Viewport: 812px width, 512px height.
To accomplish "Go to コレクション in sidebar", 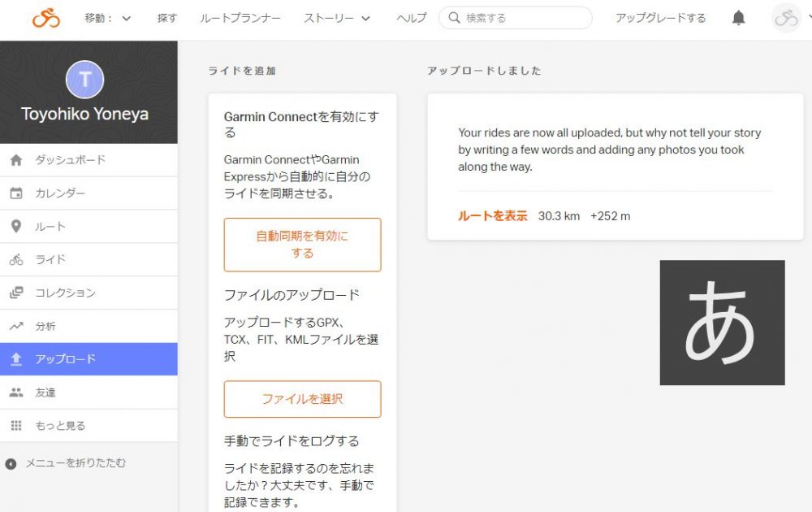I will click(89, 293).
